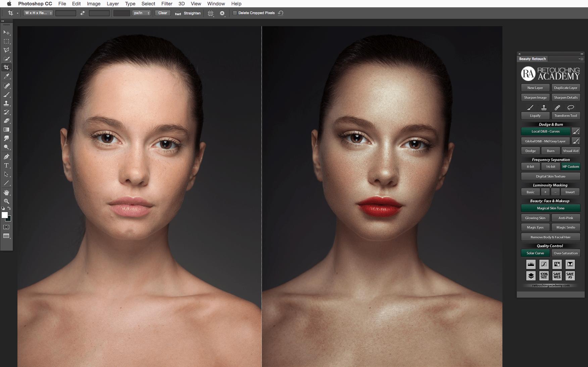Viewport: 588px width, 367px height.
Task: Click the Straighten icon in the options bar
Action: pos(178,13)
